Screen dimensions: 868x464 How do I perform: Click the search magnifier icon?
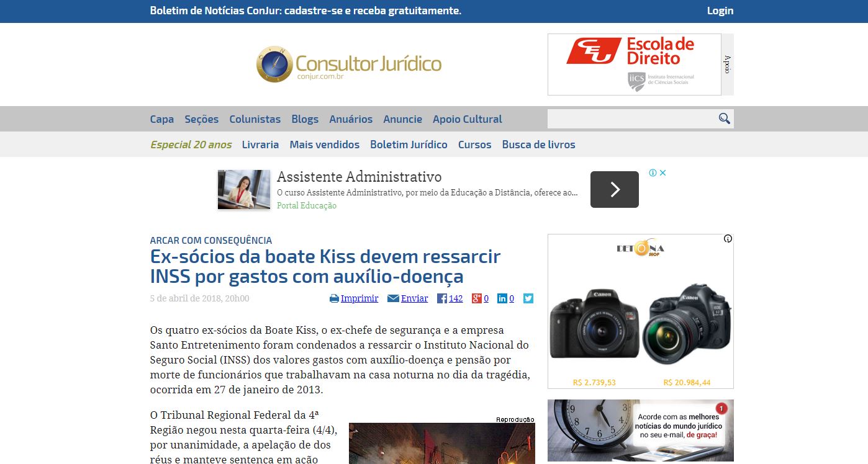click(x=724, y=118)
